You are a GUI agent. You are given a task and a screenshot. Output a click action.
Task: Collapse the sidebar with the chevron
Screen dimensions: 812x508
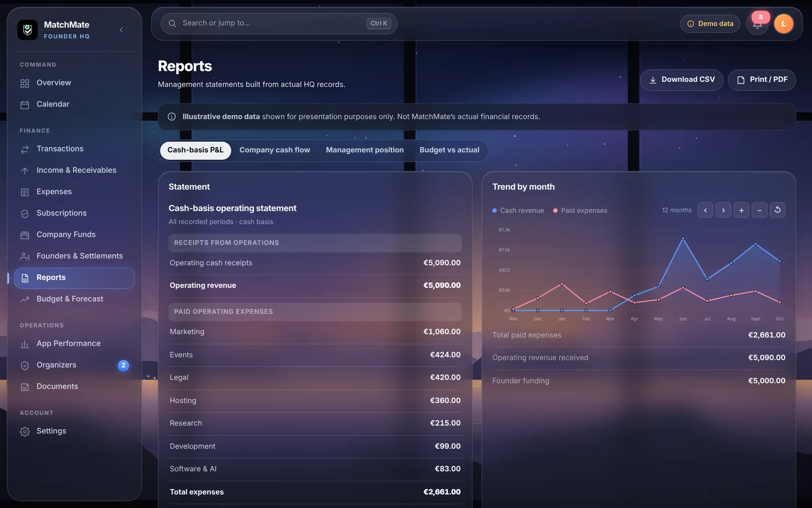pos(121,30)
